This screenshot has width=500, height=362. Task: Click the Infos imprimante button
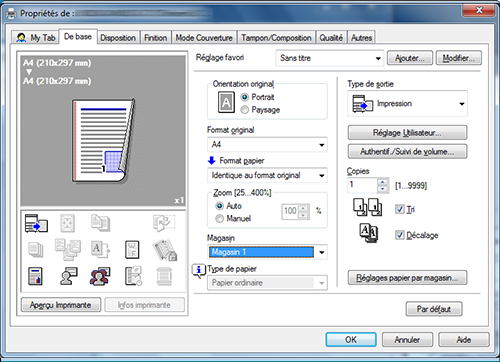coord(144,305)
